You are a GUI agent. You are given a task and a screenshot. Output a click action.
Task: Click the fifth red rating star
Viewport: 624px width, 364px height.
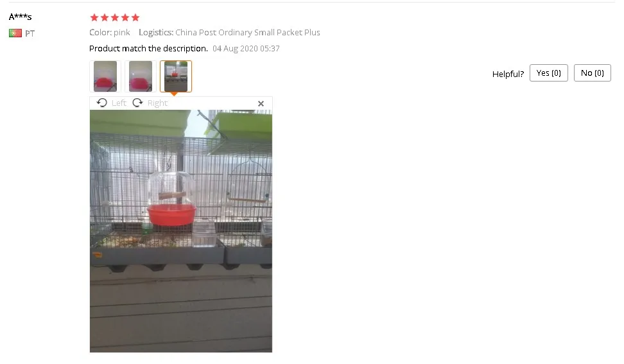[x=135, y=17]
